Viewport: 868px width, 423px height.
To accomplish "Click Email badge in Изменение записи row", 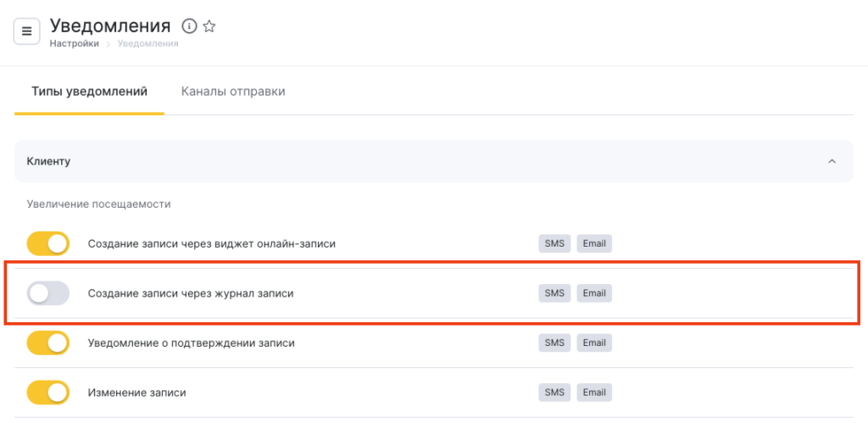I will [x=594, y=393].
